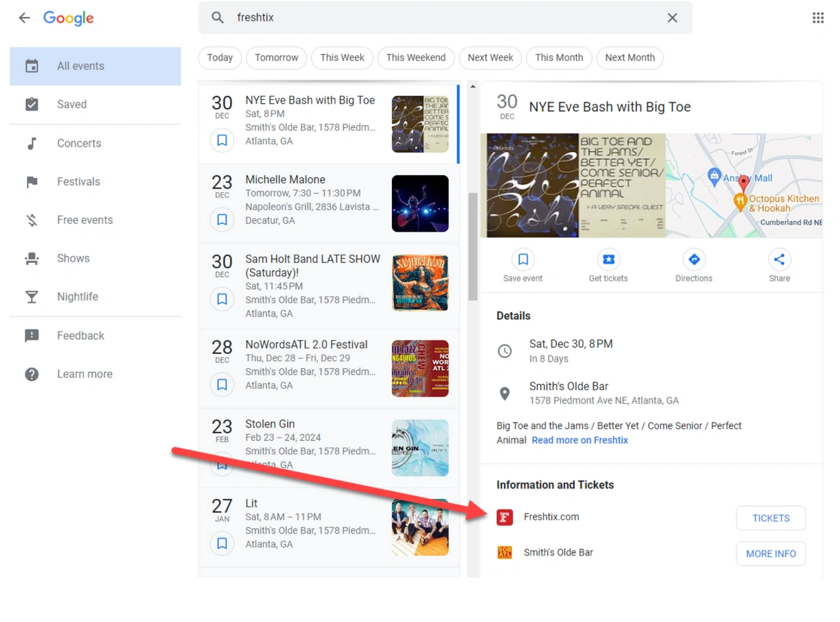This screenshot has width=840, height=622.
Task: Open Sam Holt Band LATE SHOW title
Action: pos(313,265)
